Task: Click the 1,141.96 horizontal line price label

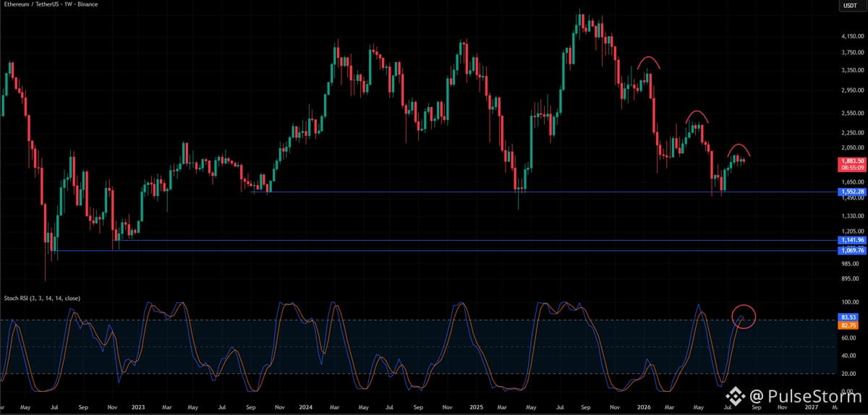Action: pos(851,240)
